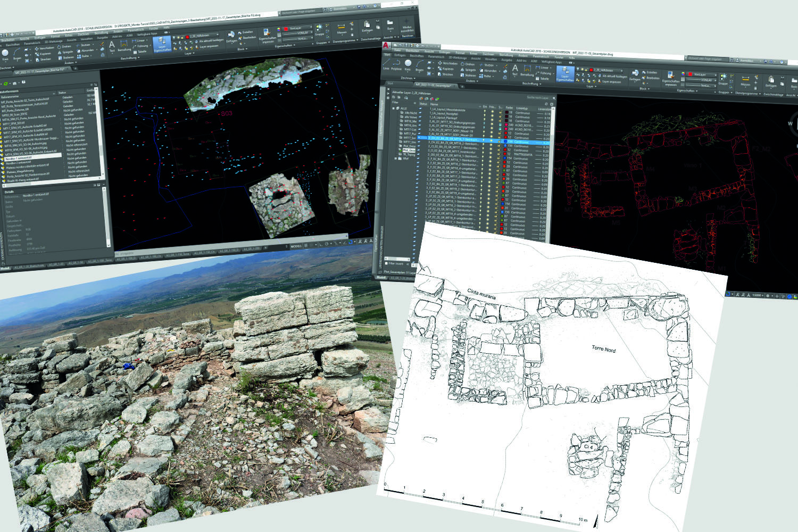798x532 pixels.
Task: Click Verschieben tool in right window
Action: [448, 63]
